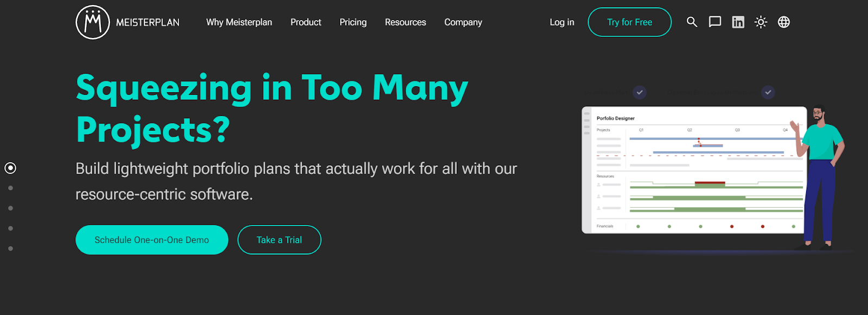
Task: Click the Portfolio Designer illustration
Action: (x=694, y=168)
